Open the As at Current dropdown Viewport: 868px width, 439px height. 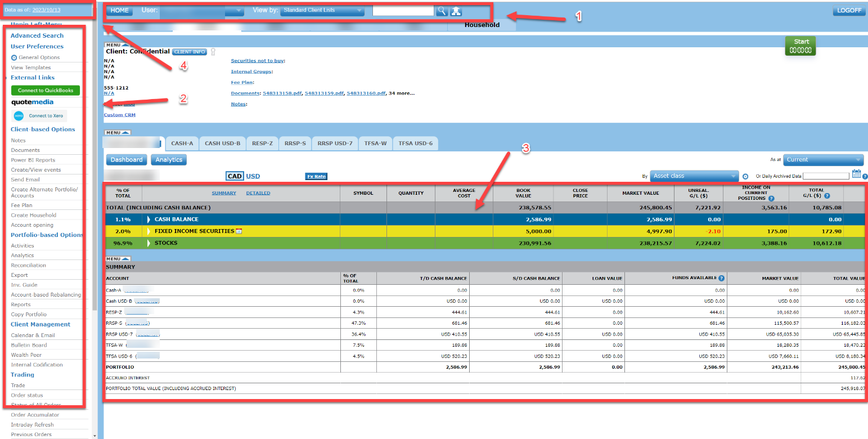click(823, 160)
